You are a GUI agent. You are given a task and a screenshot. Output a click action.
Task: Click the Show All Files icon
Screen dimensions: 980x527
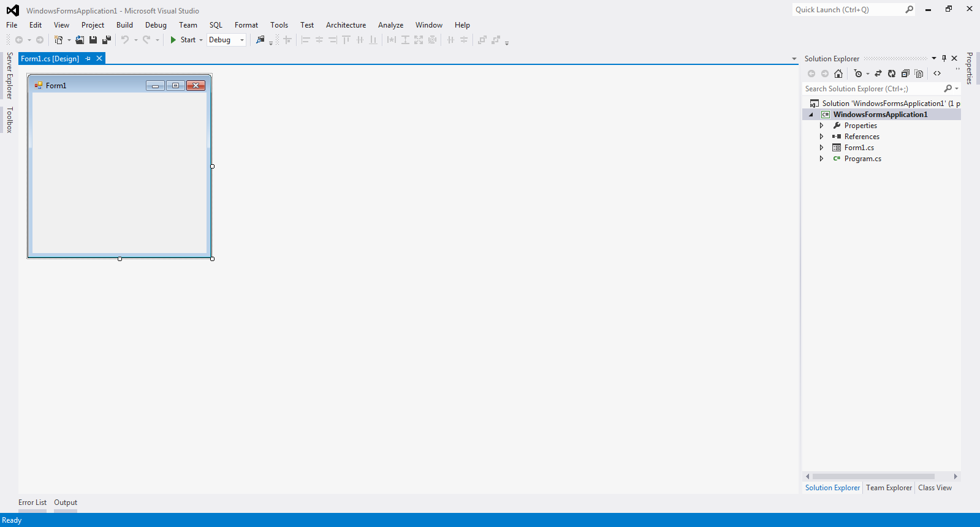click(x=919, y=74)
